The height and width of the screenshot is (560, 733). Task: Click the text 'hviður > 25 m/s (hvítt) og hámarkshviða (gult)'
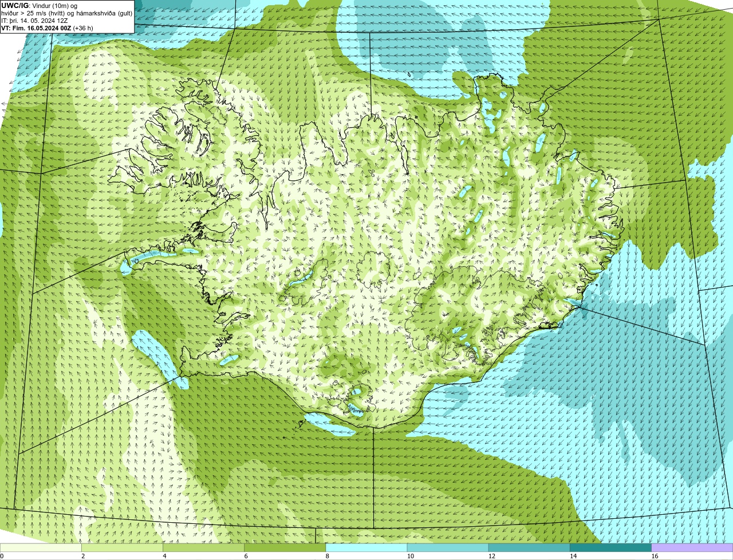66,13
